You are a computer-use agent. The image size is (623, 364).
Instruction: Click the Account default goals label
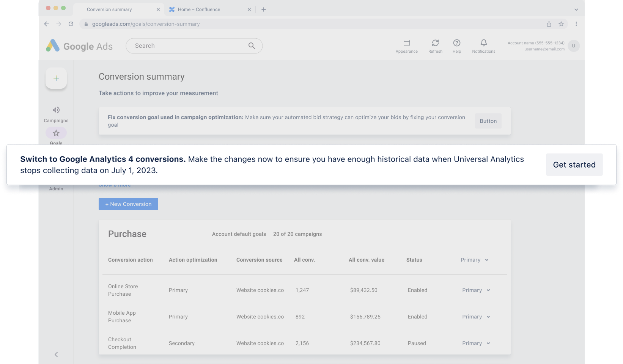click(x=239, y=234)
